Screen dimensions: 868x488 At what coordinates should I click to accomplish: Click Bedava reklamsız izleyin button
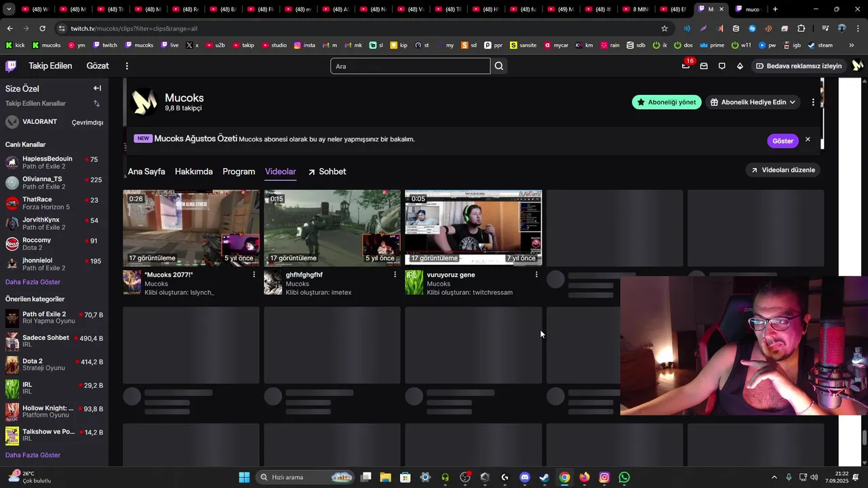(x=799, y=66)
